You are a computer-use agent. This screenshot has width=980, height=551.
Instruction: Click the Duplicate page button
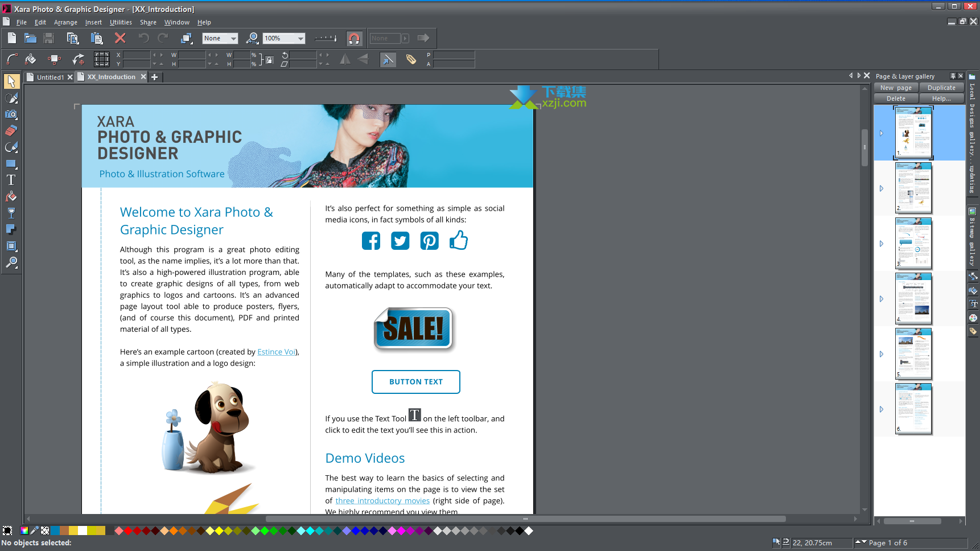(941, 88)
